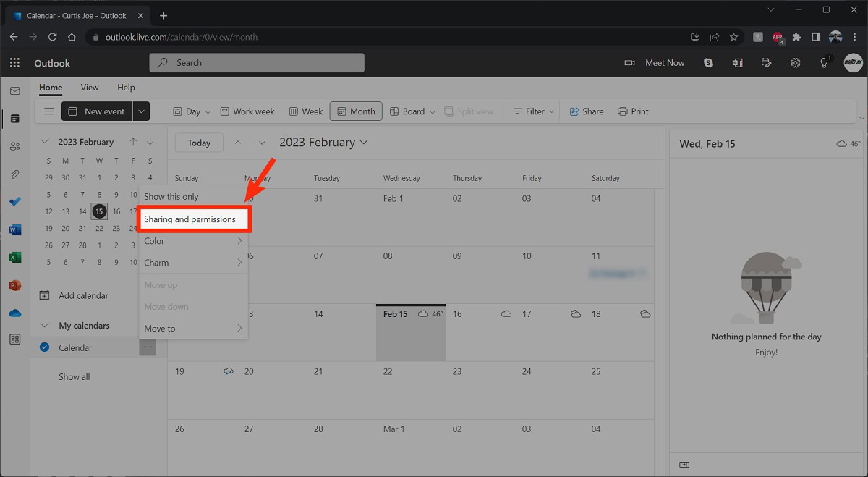The image size is (868, 477).
Task: Launch Word from the left rail
Action: 14,229
